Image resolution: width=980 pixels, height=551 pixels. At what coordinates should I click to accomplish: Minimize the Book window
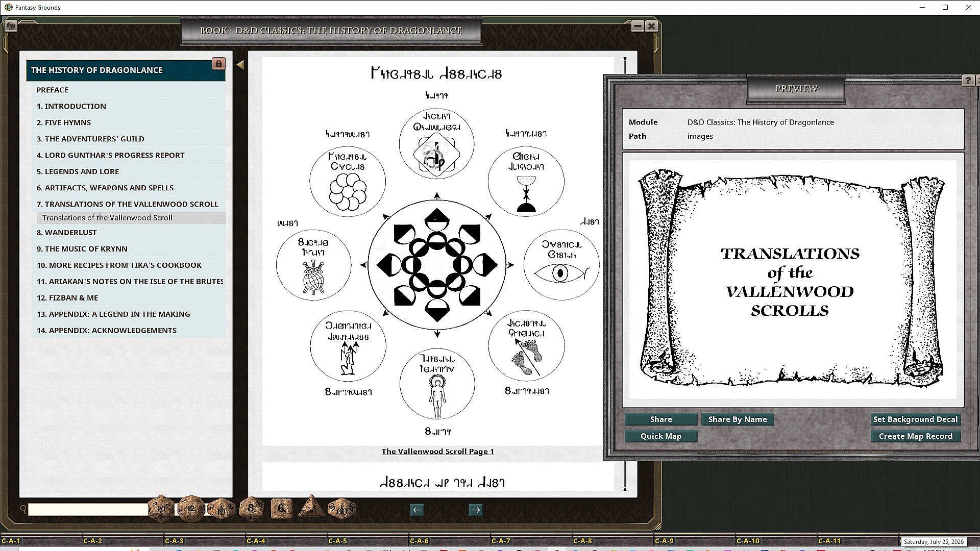pos(638,26)
